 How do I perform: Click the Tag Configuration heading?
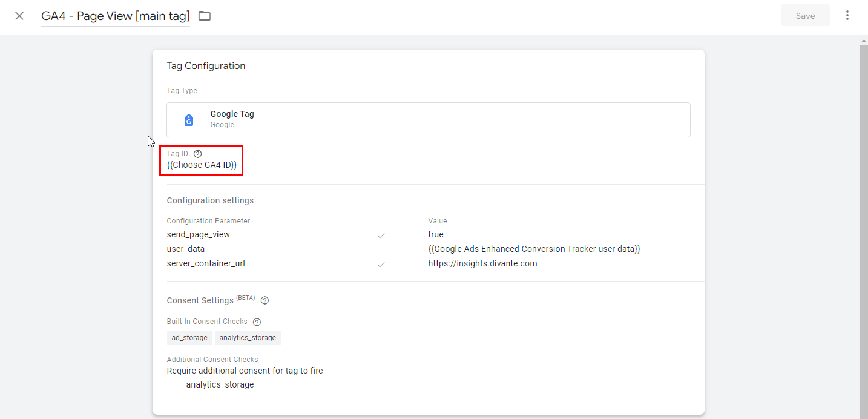206,66
